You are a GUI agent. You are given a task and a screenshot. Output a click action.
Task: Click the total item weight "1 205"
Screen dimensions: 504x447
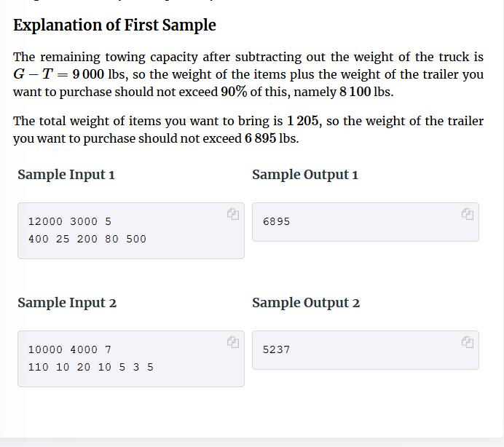(303, 121)
